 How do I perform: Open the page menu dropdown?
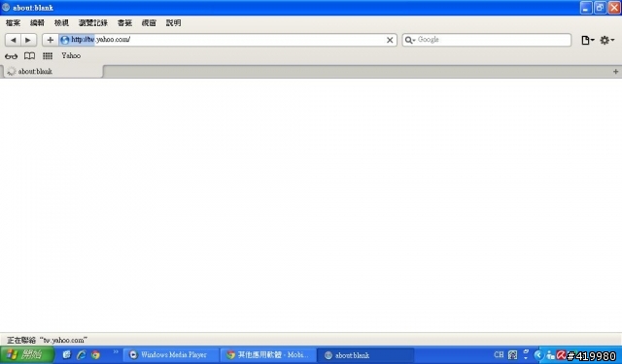[x=587, y=40]
